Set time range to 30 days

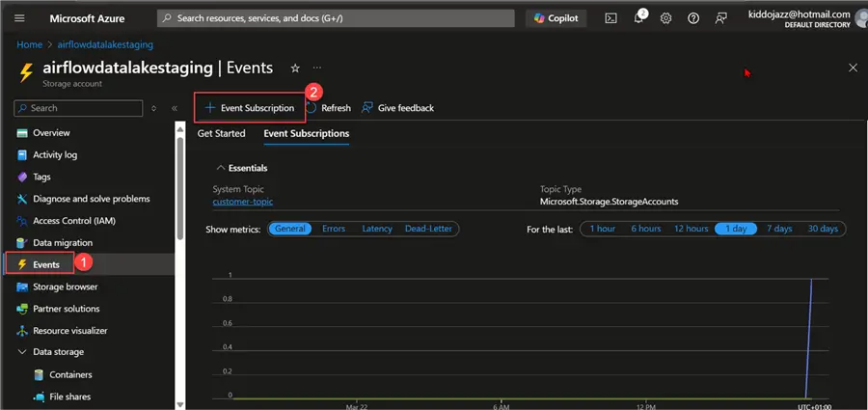tap(823, 229)
